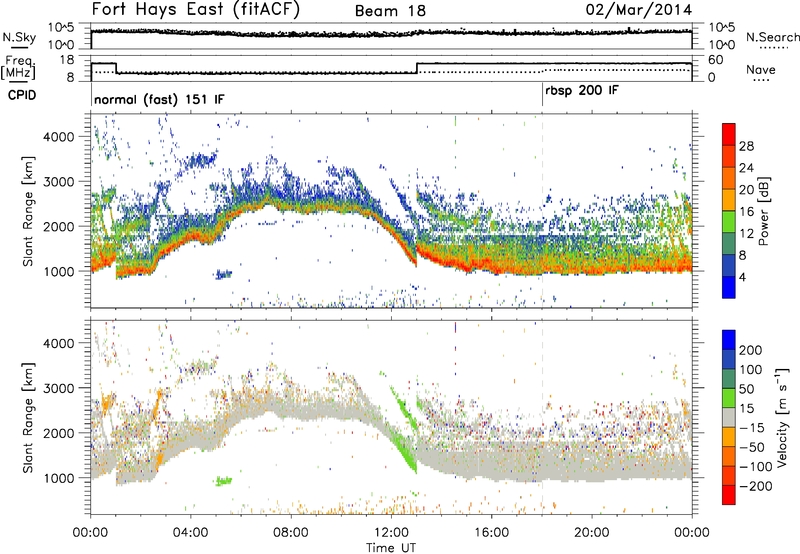Click the '16:00' time axis label
The height and width of the screenshot is (554, 800).
coord(491,533)
